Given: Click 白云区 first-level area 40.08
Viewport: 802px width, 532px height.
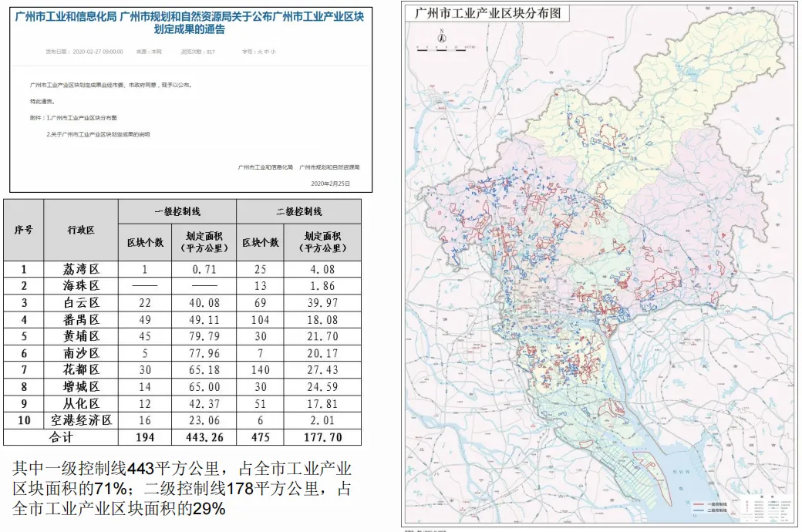Looking at the screenshot, I should tap(204, 303).
